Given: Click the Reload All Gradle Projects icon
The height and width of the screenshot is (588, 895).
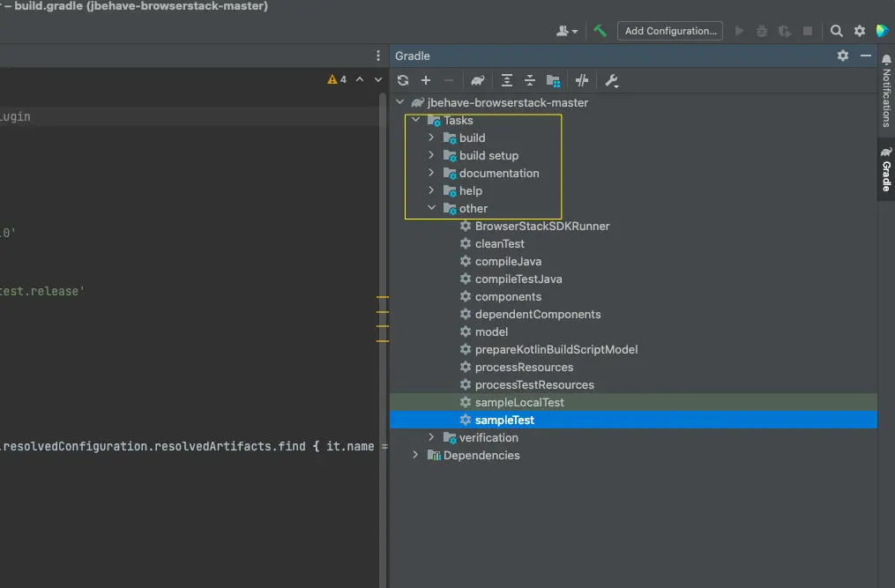Looking at the screenshot, I should pos(403,80).
